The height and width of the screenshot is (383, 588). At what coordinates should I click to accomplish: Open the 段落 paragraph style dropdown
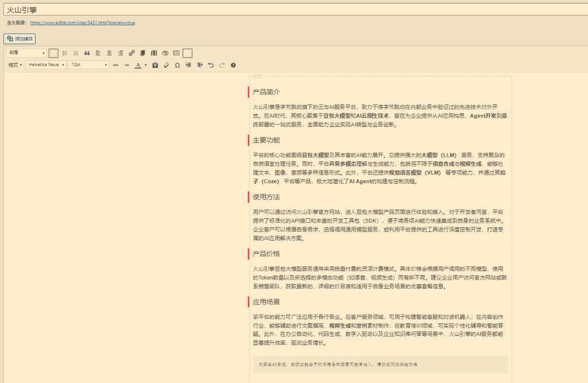click(x=26, y=53)
